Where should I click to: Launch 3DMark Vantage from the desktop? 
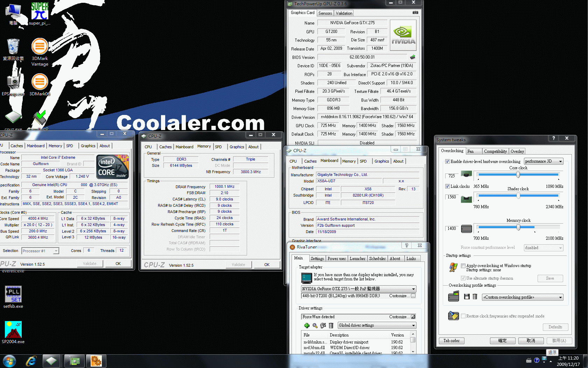click(40, 52)
